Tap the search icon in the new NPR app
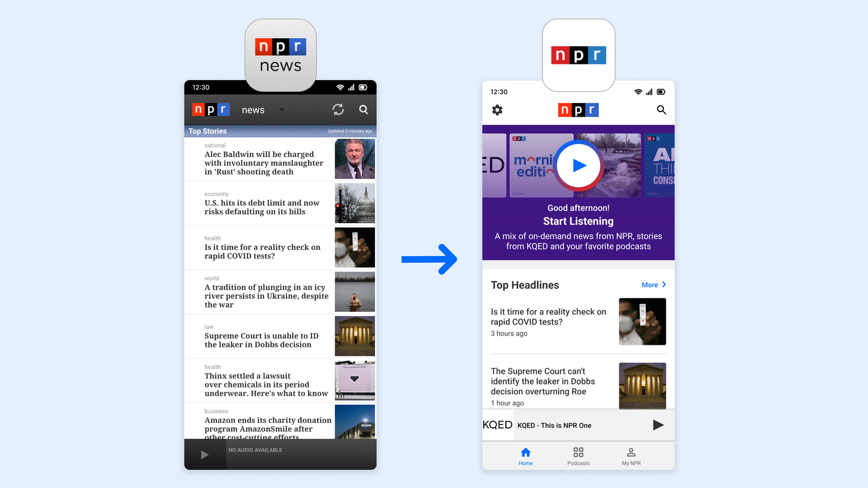Viewport: 868px width, 488px height. tap(660, 109)
